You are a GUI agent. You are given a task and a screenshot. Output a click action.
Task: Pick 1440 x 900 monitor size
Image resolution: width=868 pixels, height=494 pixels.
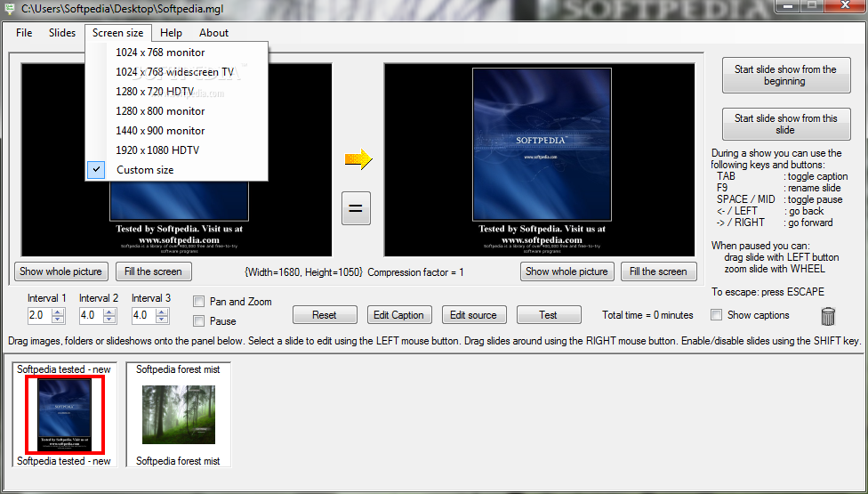click(177, 130)
